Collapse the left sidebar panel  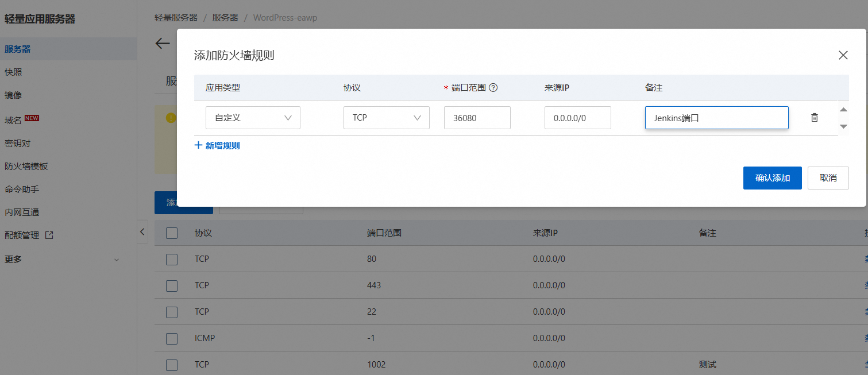point(142,231)
